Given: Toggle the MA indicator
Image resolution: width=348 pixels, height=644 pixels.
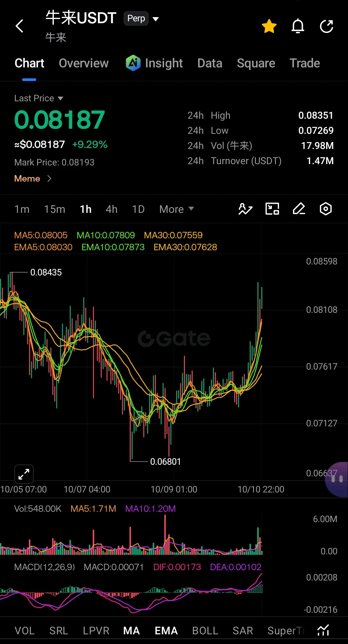Looking at the screenshot, I should click(x=131, y=630).
